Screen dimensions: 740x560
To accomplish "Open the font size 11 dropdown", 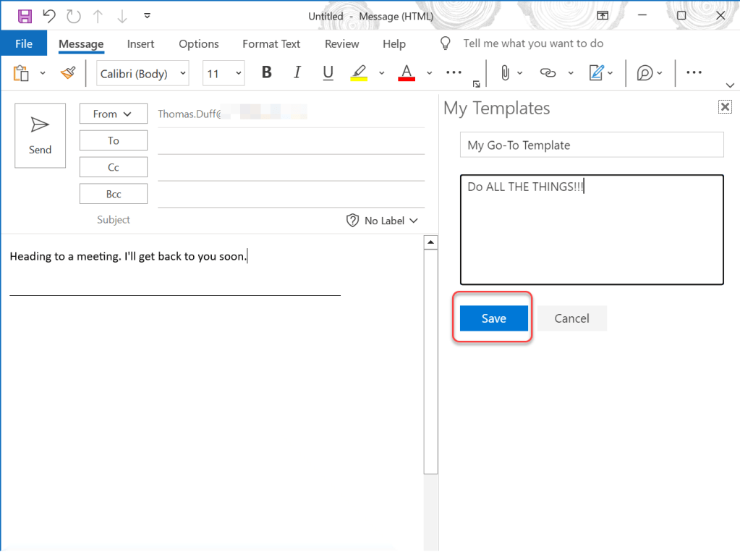I will click(224, 73).
